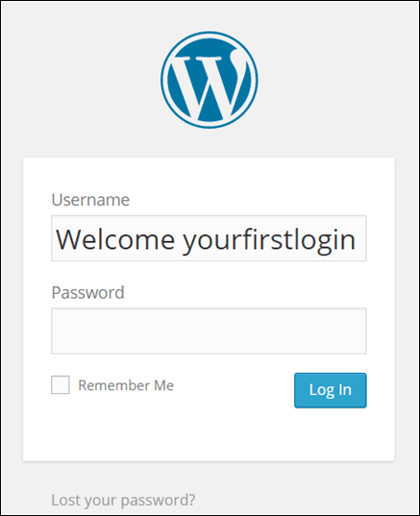Click the Username label

[x=90, y=200]
